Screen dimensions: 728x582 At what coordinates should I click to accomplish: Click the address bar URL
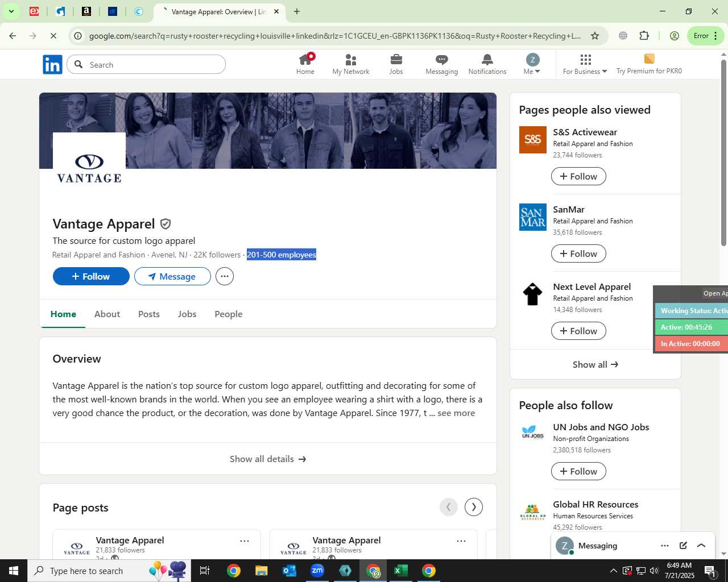[x=334, y=36]
